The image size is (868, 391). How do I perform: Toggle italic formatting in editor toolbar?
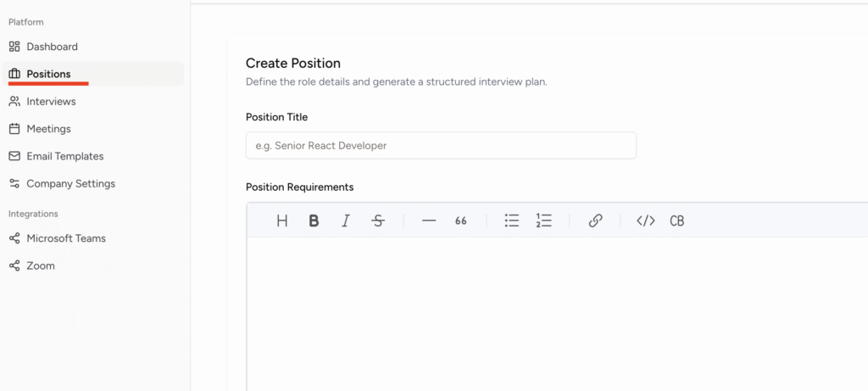coord(346,221)
